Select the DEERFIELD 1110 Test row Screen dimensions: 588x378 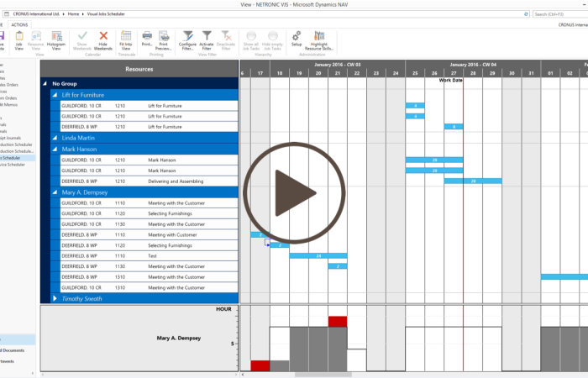click(x=150, y=255)
